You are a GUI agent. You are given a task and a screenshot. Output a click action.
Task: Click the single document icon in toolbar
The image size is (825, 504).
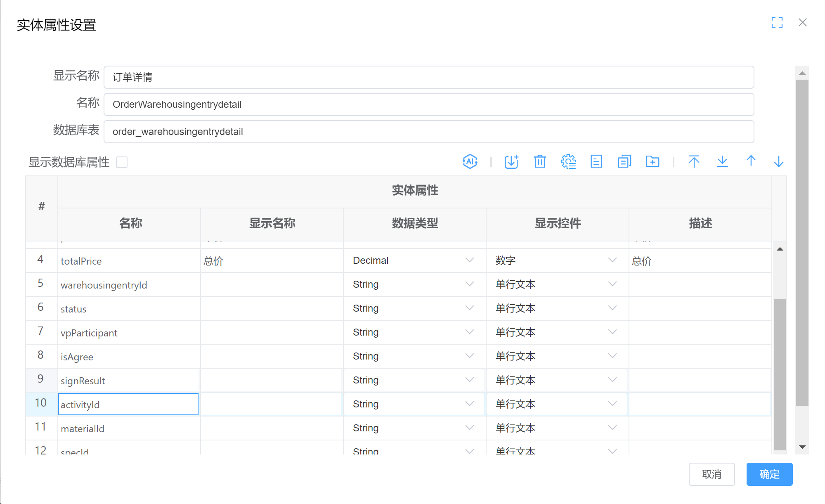[x=596, y=161]
